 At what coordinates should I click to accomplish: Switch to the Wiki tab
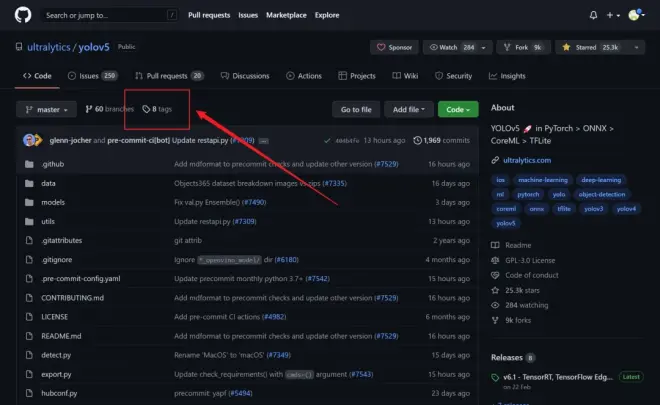[x=405, y=76]
